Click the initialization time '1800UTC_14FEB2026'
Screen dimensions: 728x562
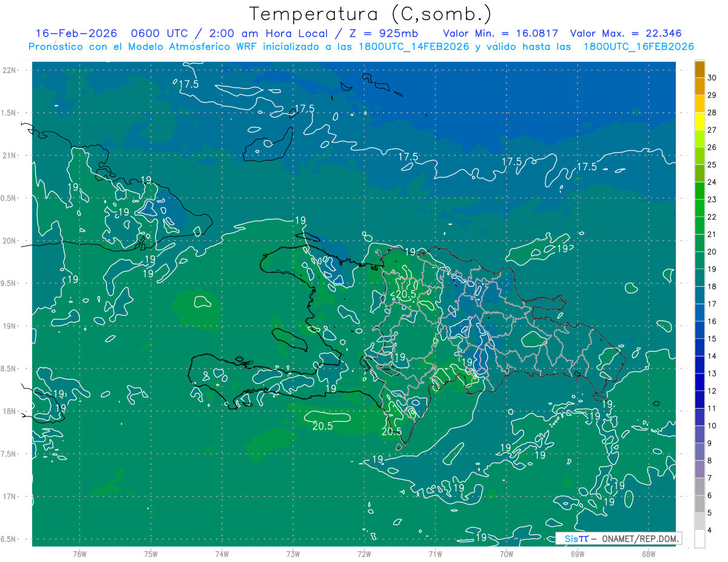(x=413, y=47)
